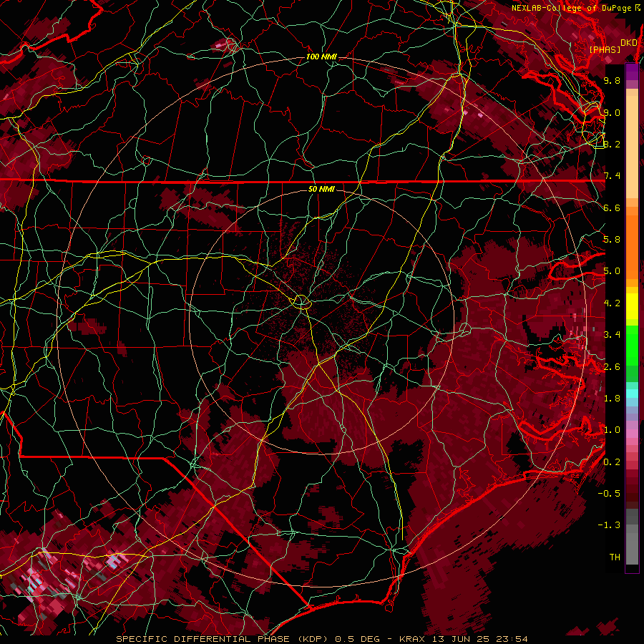
Task: Click the "50 NMI" range ring label
Action: pos(321,189)
